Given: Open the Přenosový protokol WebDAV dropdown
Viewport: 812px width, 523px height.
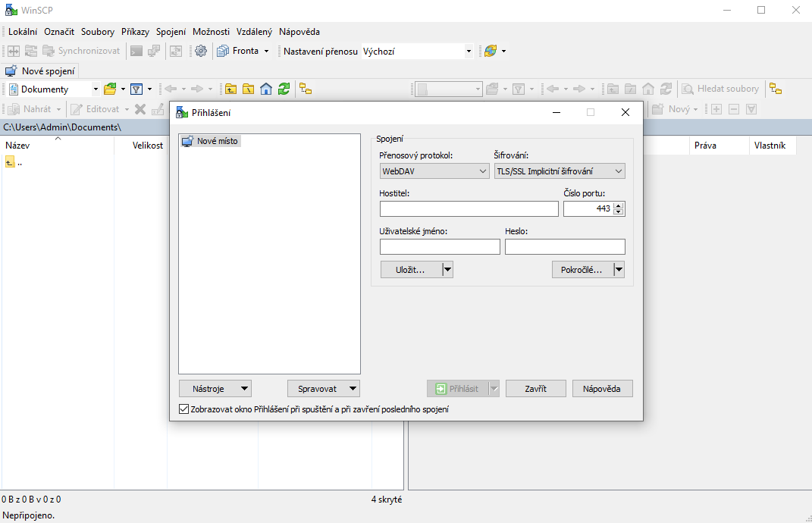Looking at the screenshot, I should pyautogui.click(x=434, y=171).
